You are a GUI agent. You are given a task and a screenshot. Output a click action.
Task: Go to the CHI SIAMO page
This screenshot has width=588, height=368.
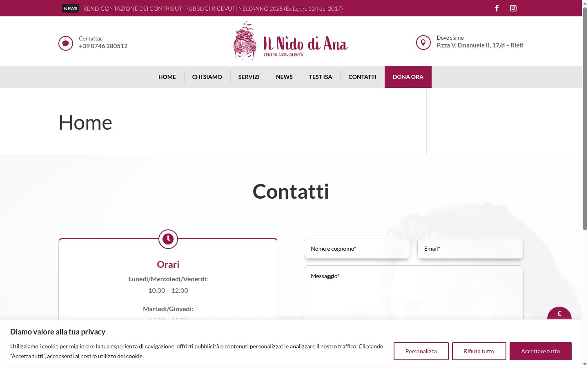[207, 77]
